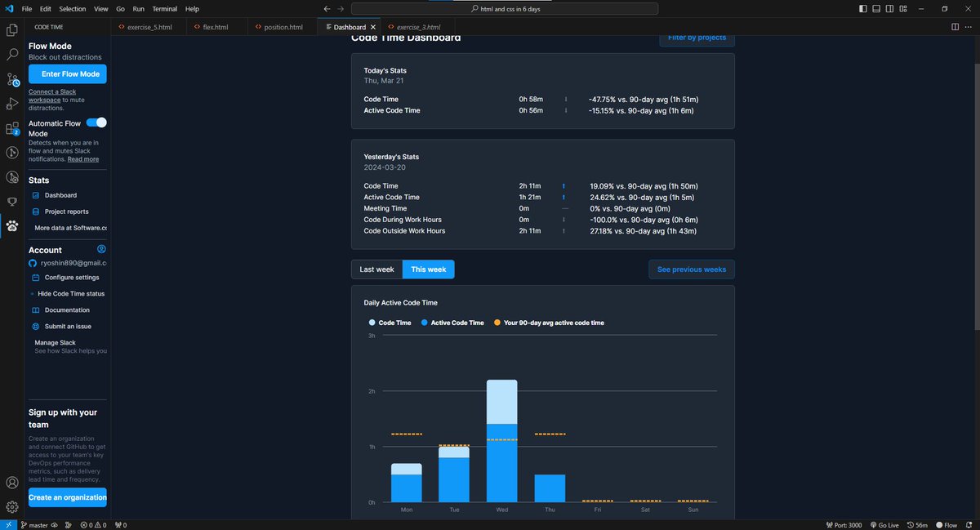The width and height of the screenshot is (980, 530).
Task: Open the Source Control view
Action: (12, 79)
